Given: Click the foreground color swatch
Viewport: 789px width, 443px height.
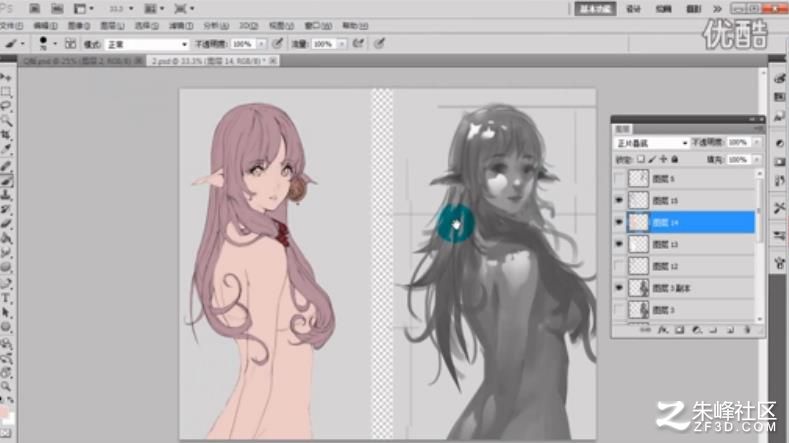Looking at the screenshot, I should tap(4, 413).
